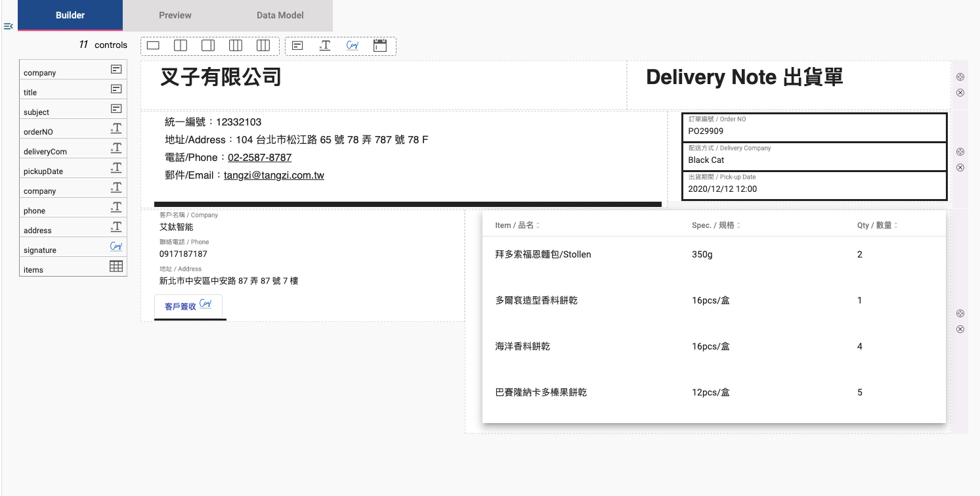Click the '11 controls' counter label
This screenshot has height=496, width=980.
(x=103, y=45)
